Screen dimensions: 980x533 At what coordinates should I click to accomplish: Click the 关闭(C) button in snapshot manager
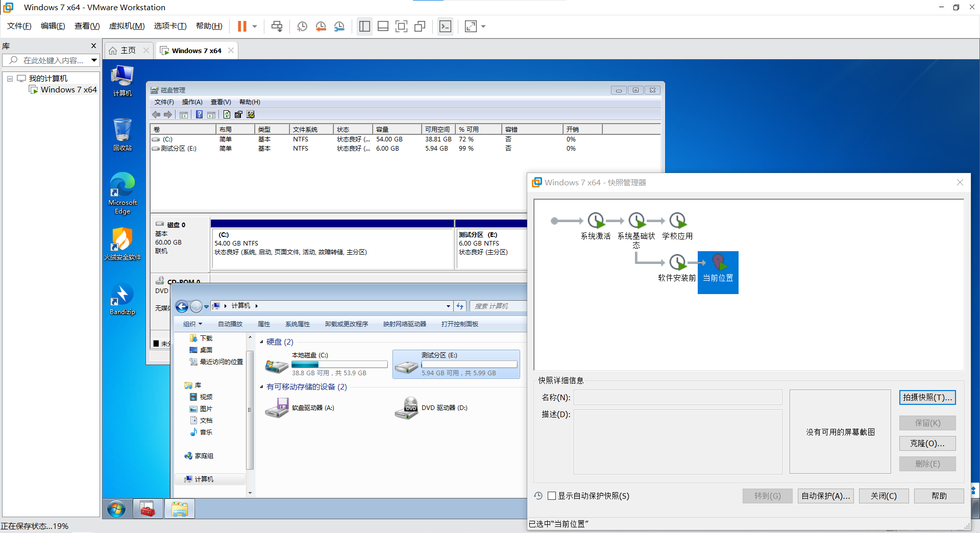(x=884, y=496)
